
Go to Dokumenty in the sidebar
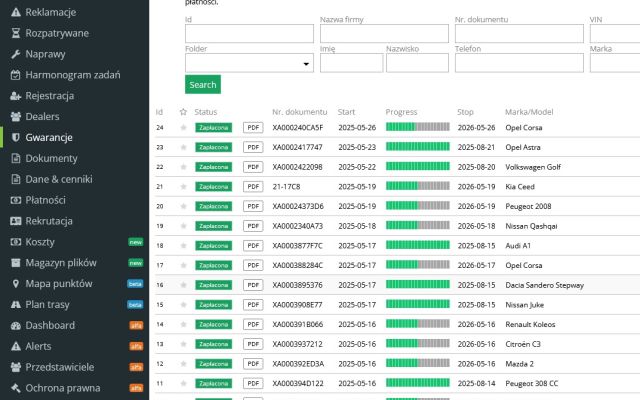pyautogui.click(x=51, y=158)
